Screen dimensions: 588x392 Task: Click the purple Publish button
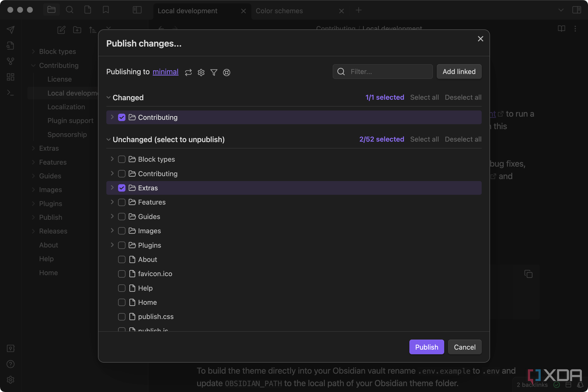(x=427, y=347)
